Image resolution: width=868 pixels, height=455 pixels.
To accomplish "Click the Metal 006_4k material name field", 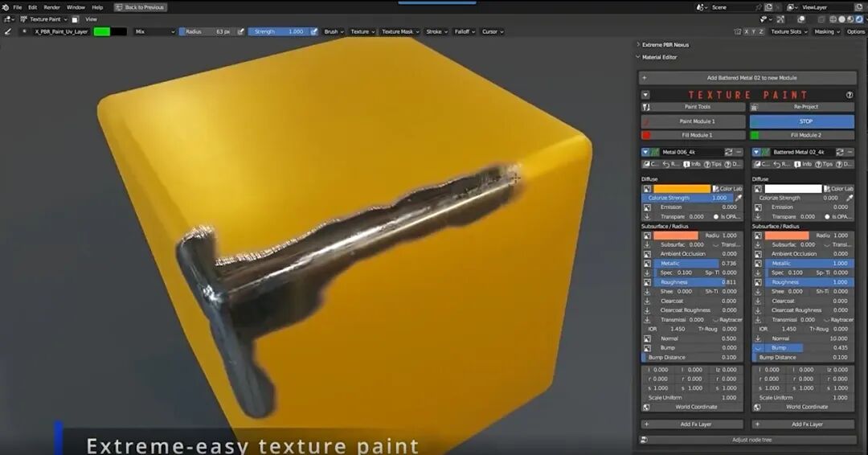I will click(691, 152).
